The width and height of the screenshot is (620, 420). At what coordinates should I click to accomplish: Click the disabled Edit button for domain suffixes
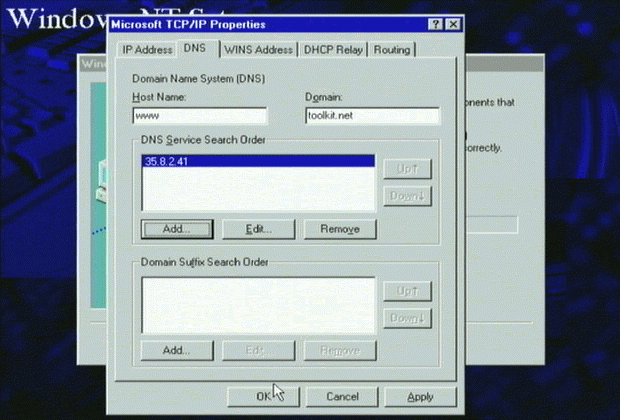[259, 351]
